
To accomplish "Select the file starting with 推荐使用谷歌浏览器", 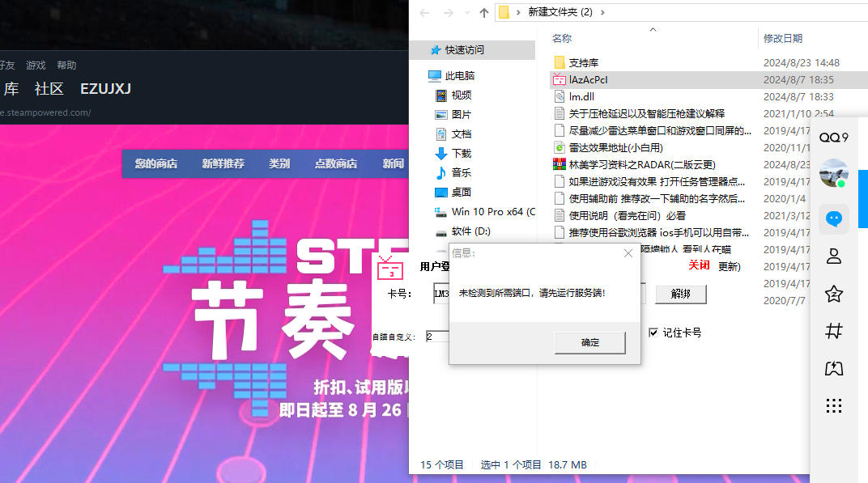I will point(659,232).
